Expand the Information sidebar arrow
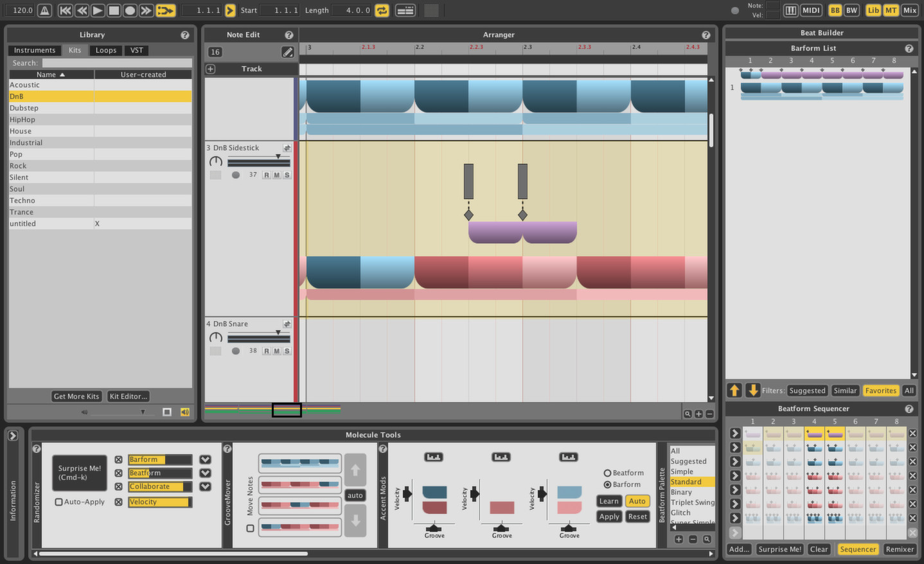Image resolution: width=924 pixels, height=564 pixels. [13, 435]
